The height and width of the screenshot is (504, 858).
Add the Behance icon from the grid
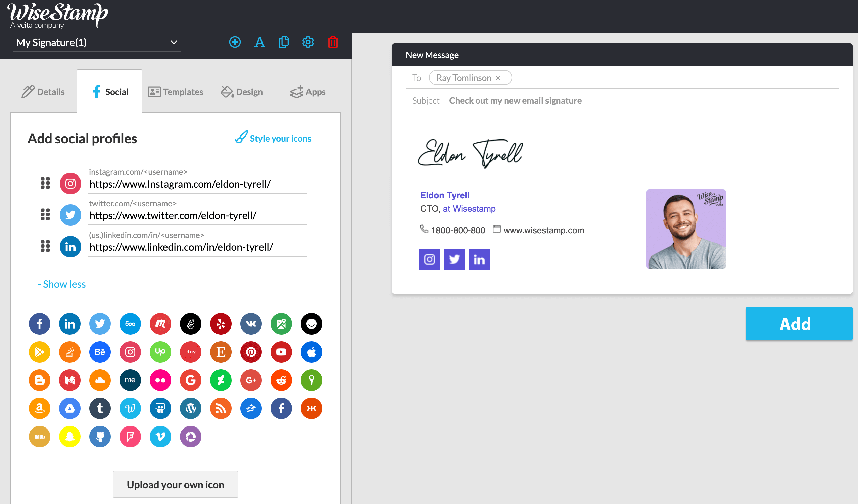click(x=100, y=352)
